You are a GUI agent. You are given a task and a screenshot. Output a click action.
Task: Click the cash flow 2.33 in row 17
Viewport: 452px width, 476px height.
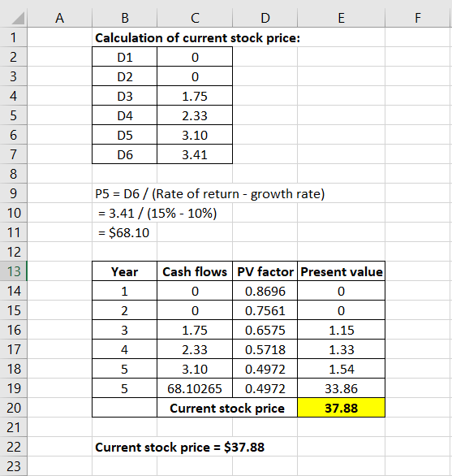coord(195,349)
